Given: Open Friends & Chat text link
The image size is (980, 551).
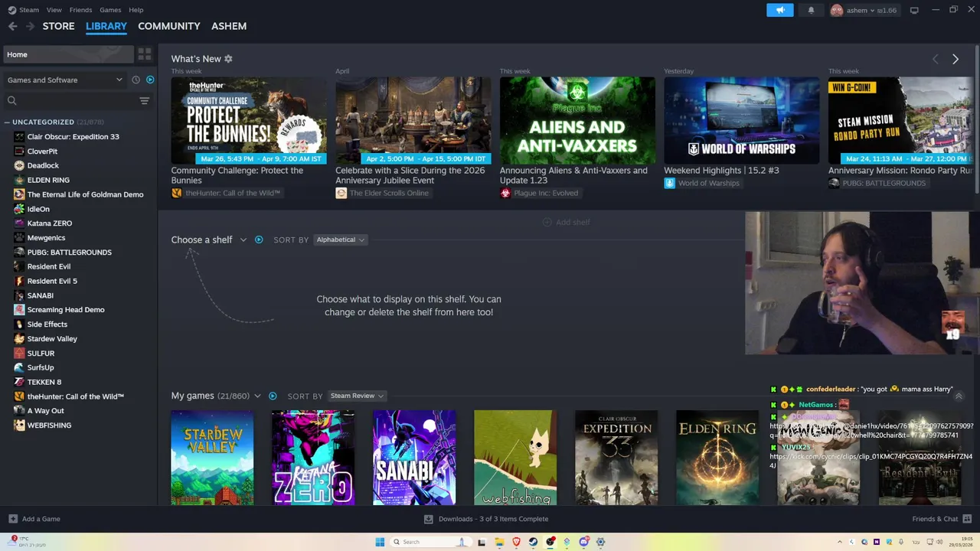Looking at the screenshot, I should click(x=935, y=519).
